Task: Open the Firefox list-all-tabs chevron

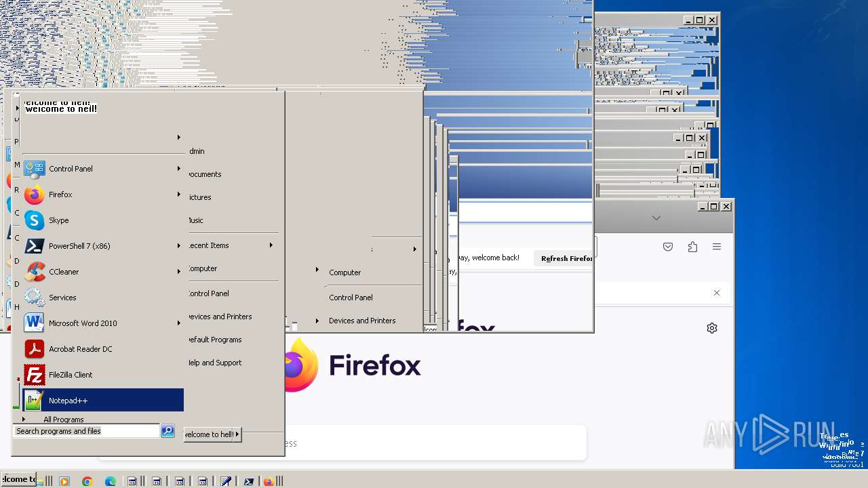Action: point(656,218)
